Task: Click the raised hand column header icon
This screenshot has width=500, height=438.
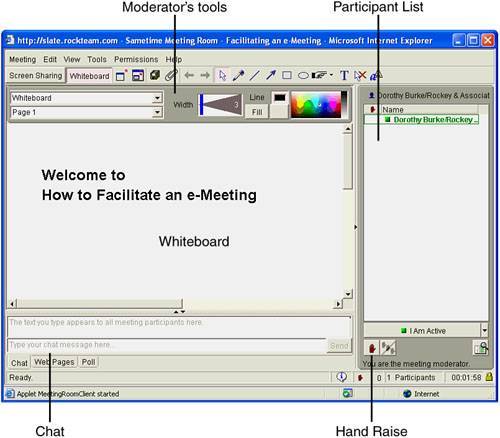Action: (x=372, y=109)
